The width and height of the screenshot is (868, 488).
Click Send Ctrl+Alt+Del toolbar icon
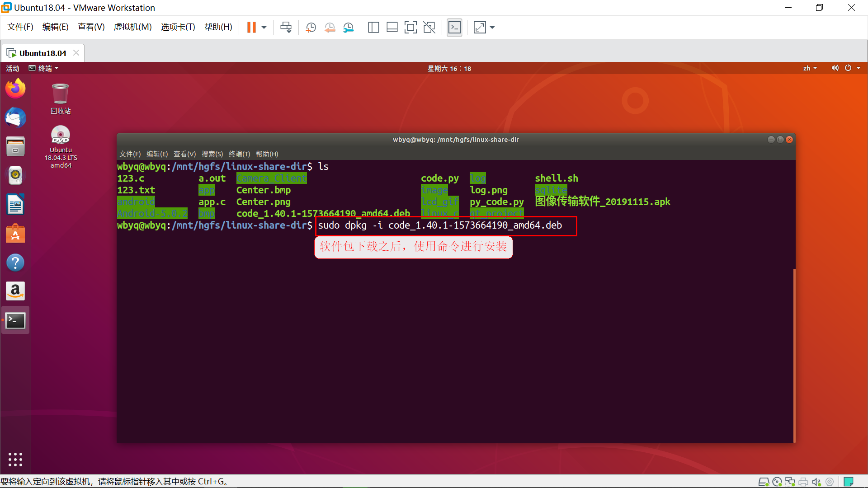[x=286, y=28]
